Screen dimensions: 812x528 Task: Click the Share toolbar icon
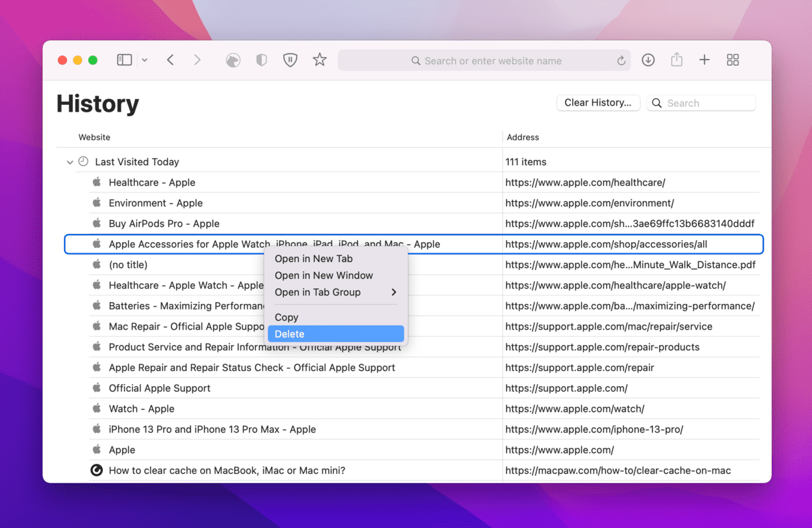[x=676, y=60]
